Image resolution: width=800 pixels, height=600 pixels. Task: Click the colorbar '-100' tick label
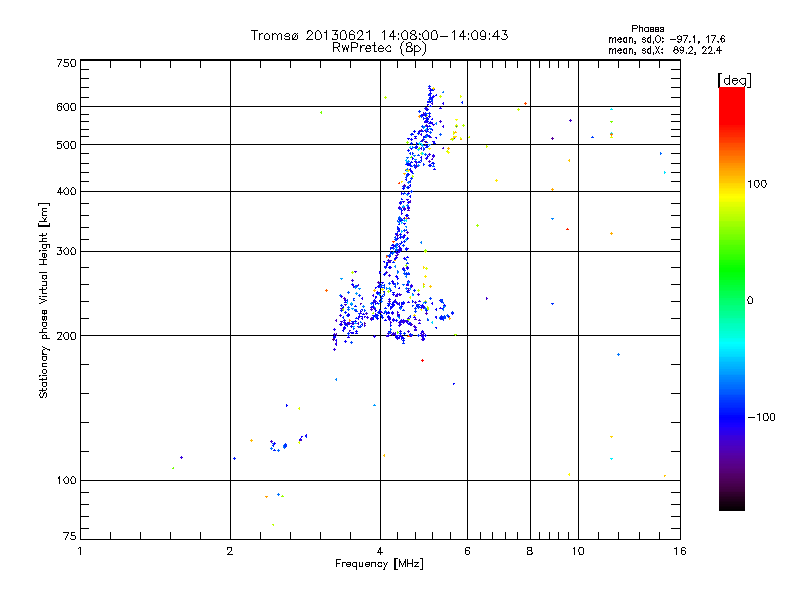(x=762, y=417)
